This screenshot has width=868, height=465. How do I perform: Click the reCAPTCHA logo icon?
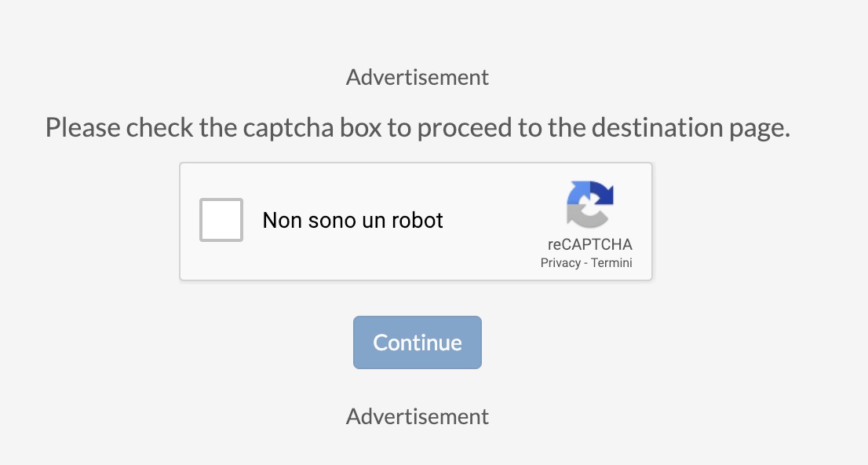[589, 204]
